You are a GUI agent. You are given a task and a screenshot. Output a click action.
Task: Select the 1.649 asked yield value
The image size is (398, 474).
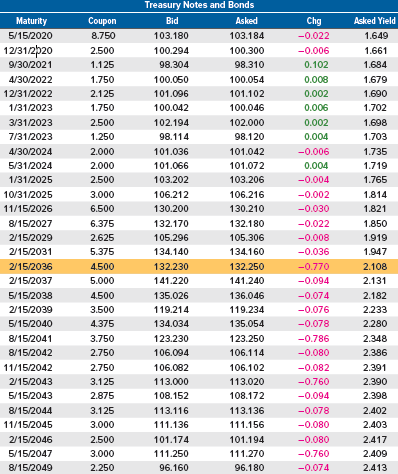pos(376,36)
